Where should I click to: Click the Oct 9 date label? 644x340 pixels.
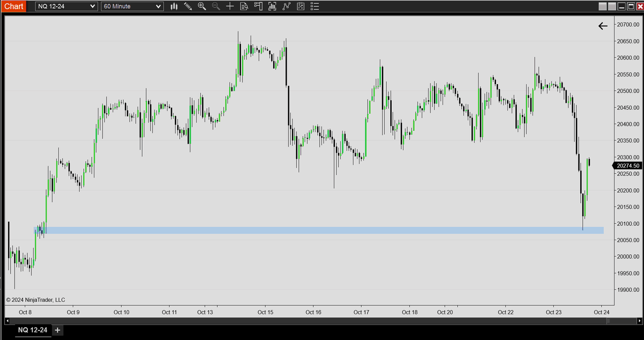click(74, 312)
